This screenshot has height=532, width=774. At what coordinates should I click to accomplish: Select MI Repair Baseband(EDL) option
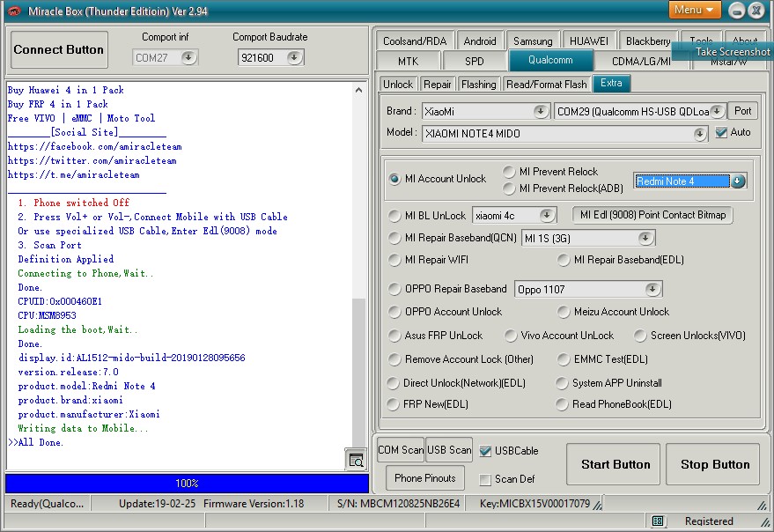pos(564,260)
